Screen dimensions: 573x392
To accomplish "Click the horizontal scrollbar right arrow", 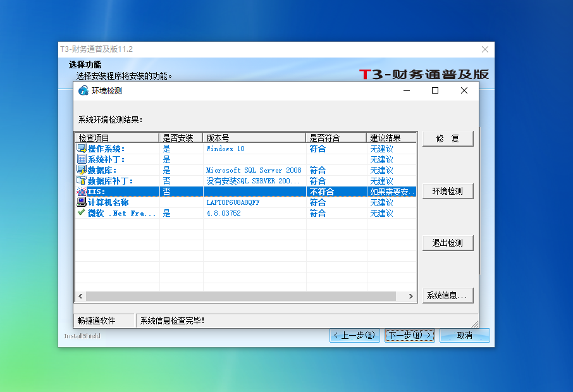I will 411,296.
